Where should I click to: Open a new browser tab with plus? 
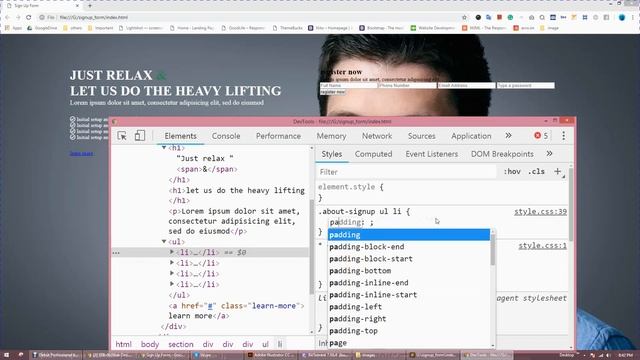coord(90,6)
